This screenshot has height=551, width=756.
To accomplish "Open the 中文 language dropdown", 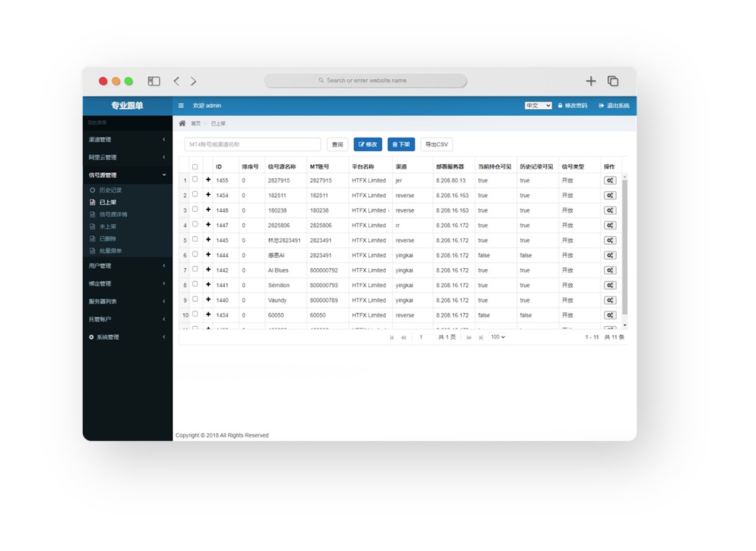I will click(x=538, y=106).
